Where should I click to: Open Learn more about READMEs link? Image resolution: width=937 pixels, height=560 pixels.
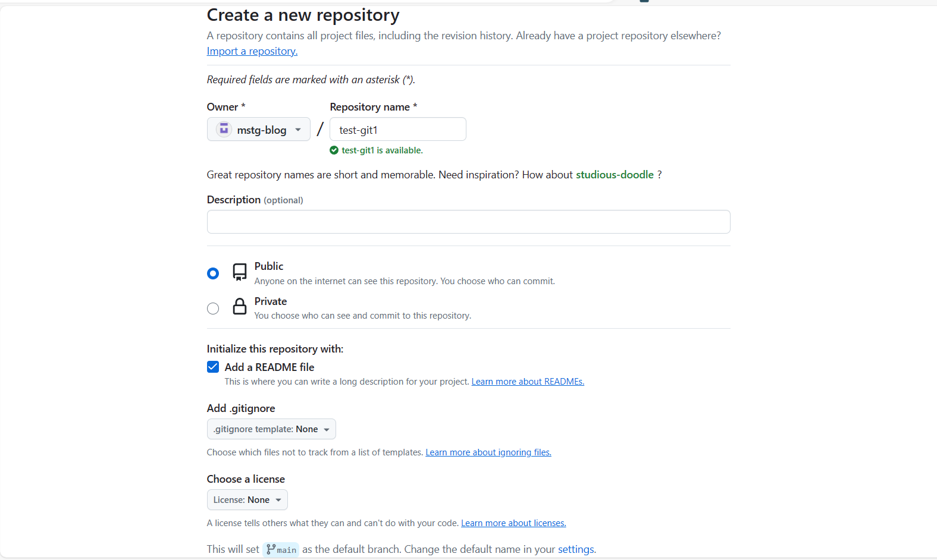pyautogui.click(x=528, y=382)
